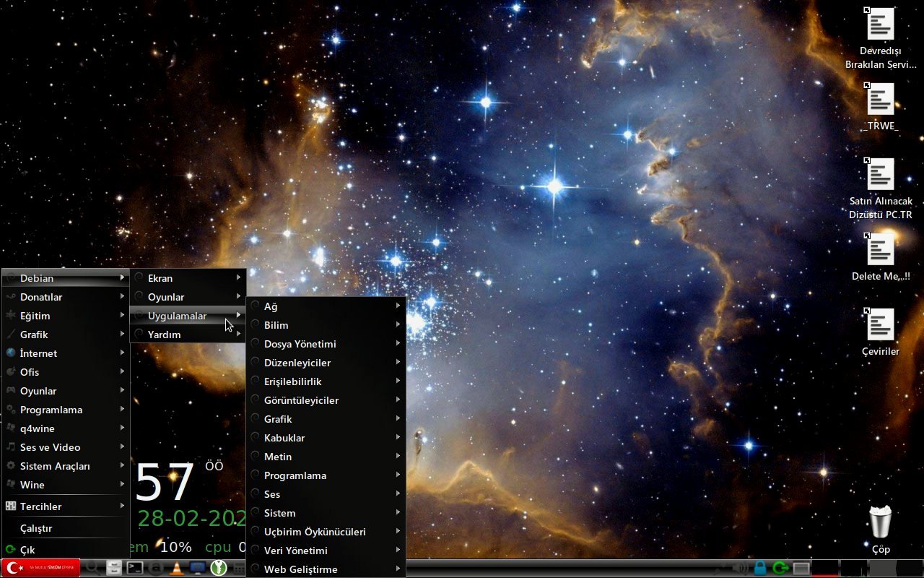924x578 pixels.
Task: Open the green key password manager icon
Action: (x=218, y=568)
